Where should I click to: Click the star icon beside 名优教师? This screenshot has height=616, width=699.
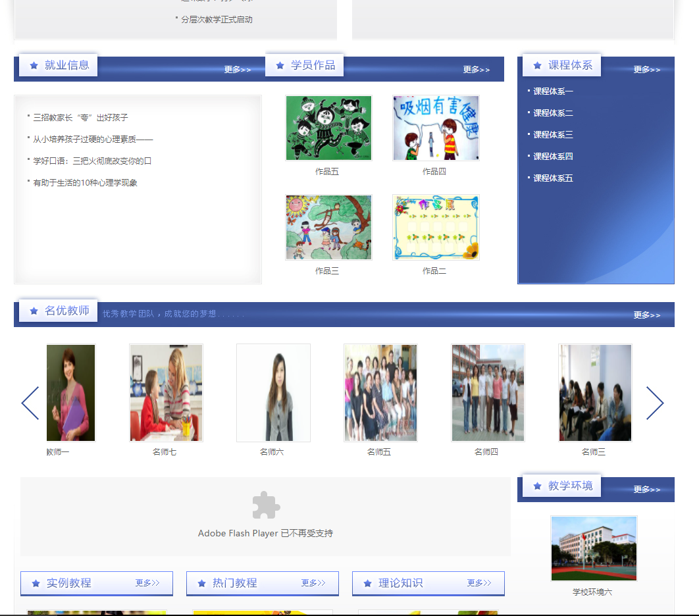pos(34,311)
